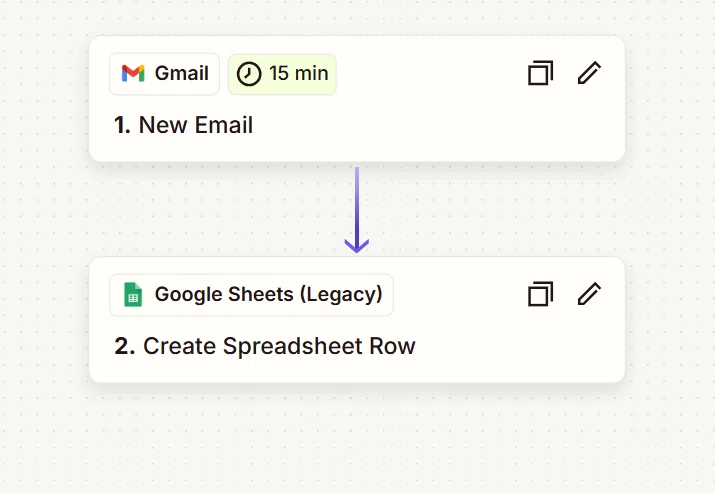The height and width of the screenshot is (493, 715).
Task: Select the step number "1." label
Action: point(122,125)
